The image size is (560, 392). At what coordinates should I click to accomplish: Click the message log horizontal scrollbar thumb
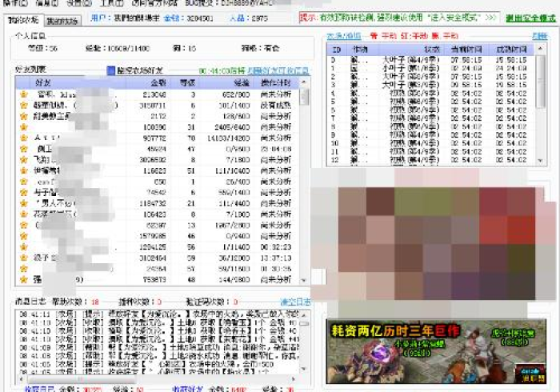click(x=81, y=378)
